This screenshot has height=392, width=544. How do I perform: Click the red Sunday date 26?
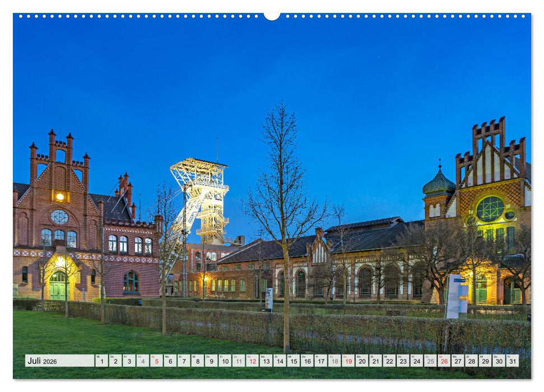(444, 362)
